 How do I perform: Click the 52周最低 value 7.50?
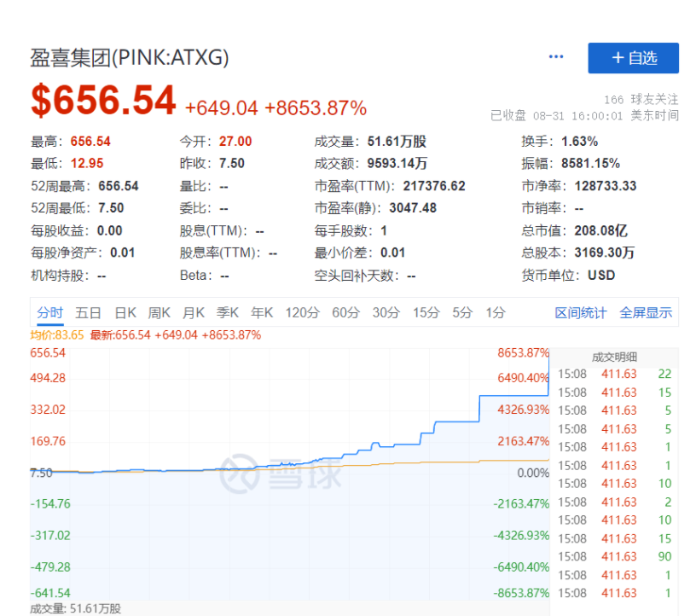coord(111,208)
